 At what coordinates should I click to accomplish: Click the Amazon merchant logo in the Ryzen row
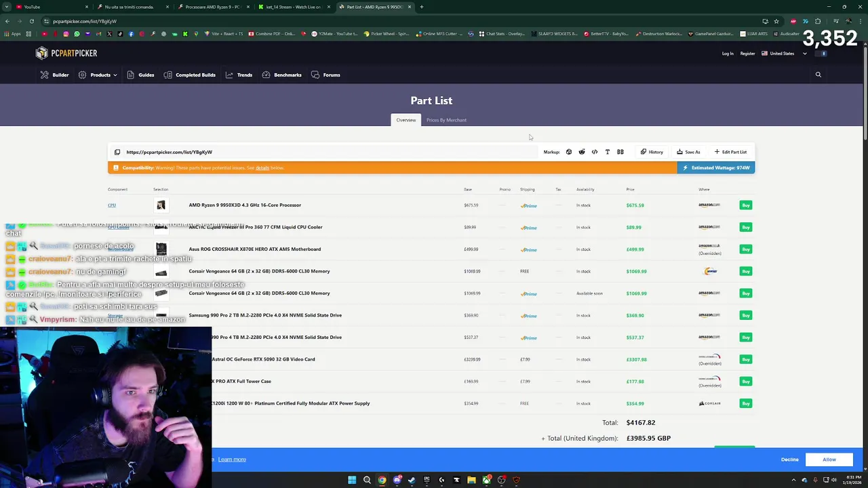click(709, 205)
